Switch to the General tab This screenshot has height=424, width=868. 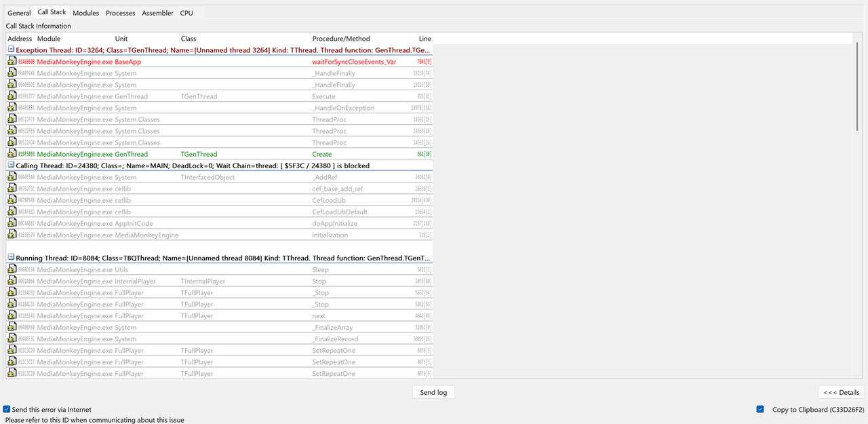(x=19, y=13)
